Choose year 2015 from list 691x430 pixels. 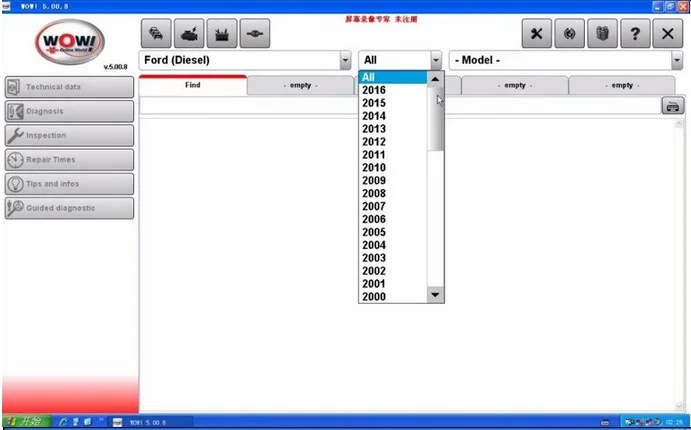point(393,103)
